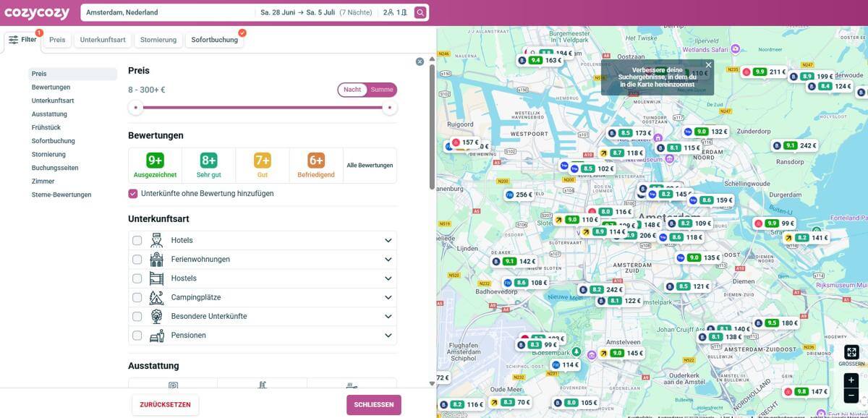Select the 9+ Ausgezeichnet rating badge
Viewport: 868px width, 418px height.
pos(155,165)
